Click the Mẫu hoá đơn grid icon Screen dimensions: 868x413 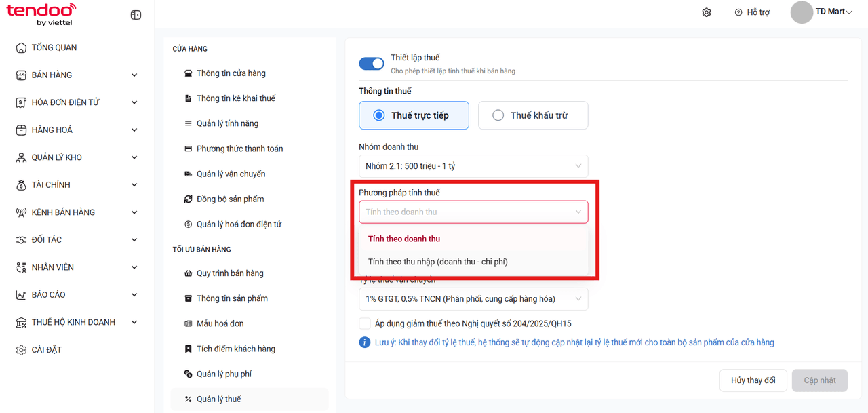(188, 323)
